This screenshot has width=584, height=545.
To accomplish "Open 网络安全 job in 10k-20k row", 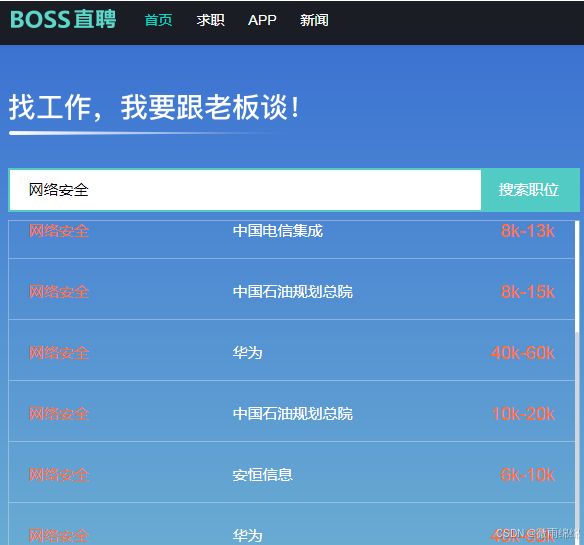I will [59, 414].
